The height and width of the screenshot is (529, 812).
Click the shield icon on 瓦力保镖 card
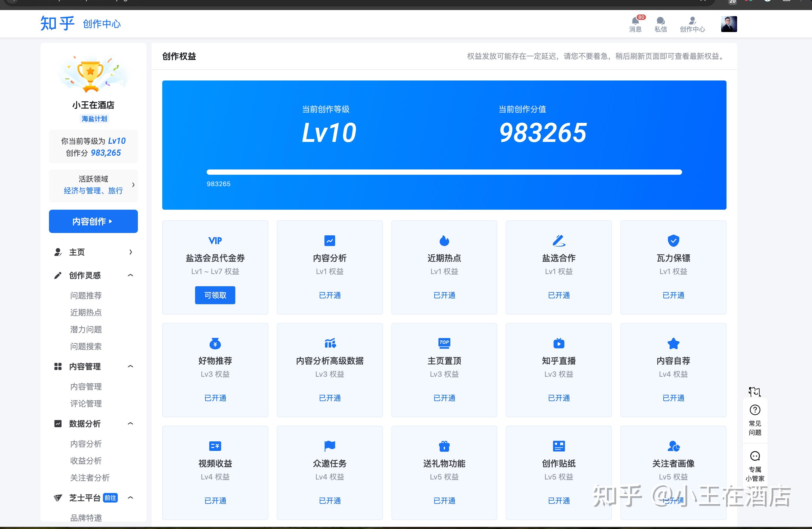(673, 241)
